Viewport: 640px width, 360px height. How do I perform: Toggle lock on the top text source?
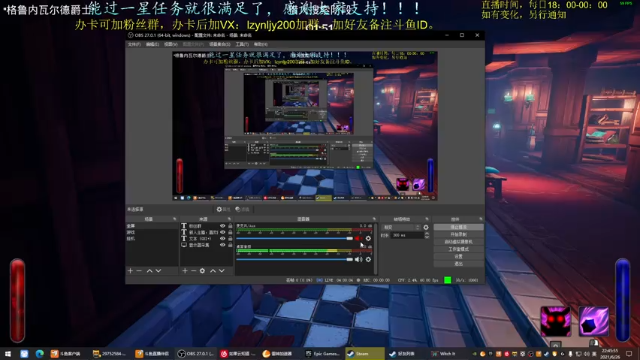click(230, 226)
